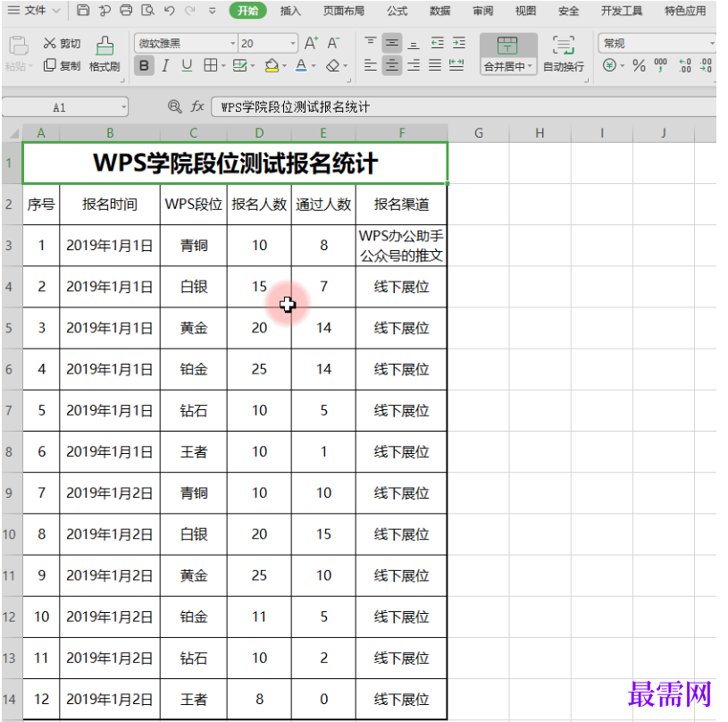
Task: Select row 5 header
Action: tap(9, 328)
